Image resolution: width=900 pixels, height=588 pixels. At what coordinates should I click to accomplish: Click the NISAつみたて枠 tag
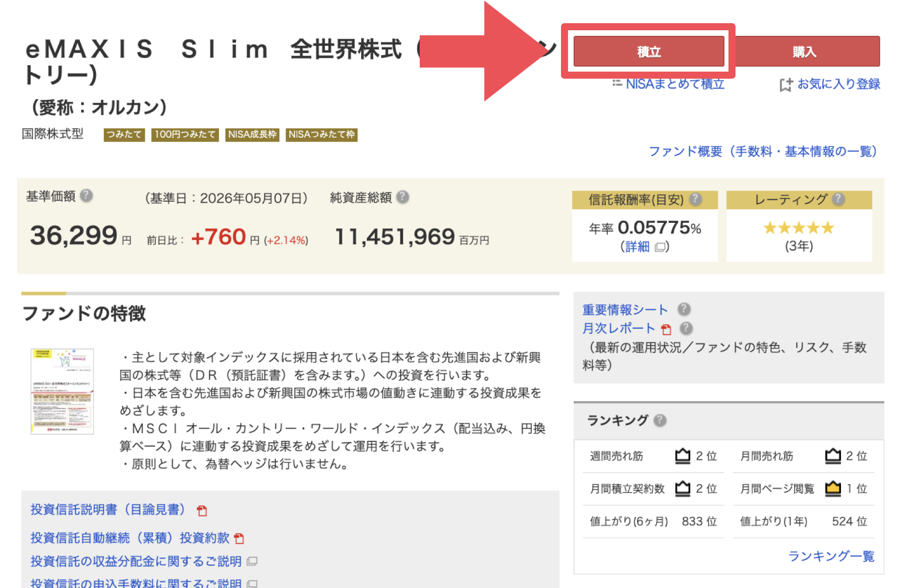click(x=322, y=135)
